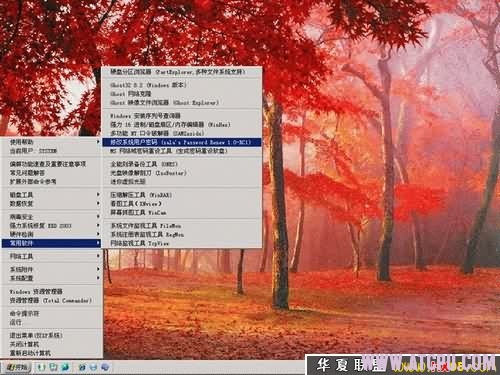Expand the 使用帮助 submenu arrow
500x375 pixels.
(98, 142)
